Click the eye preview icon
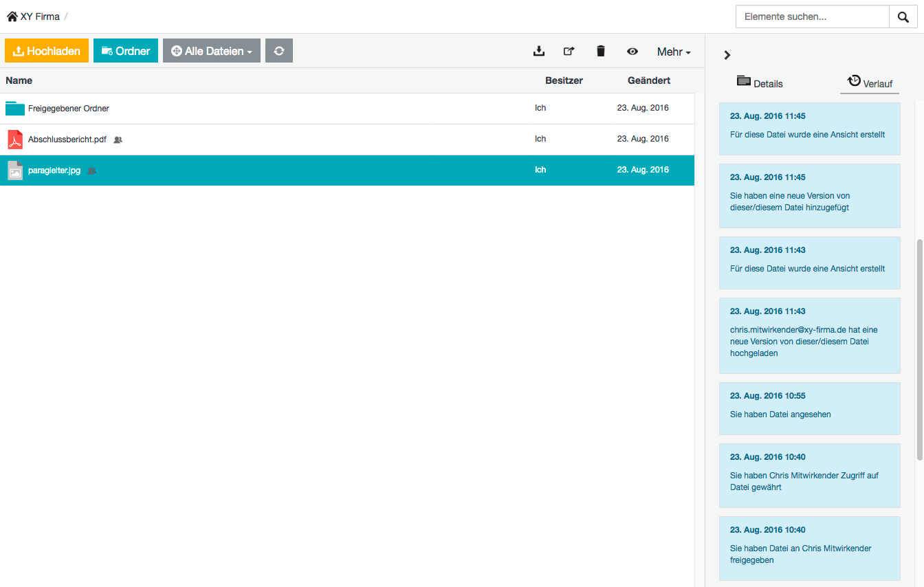 pyautogui.click(x=632, y=51)
